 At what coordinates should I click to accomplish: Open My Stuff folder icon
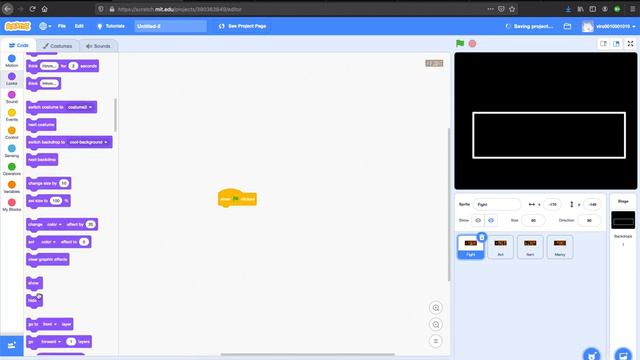[567, 26]
